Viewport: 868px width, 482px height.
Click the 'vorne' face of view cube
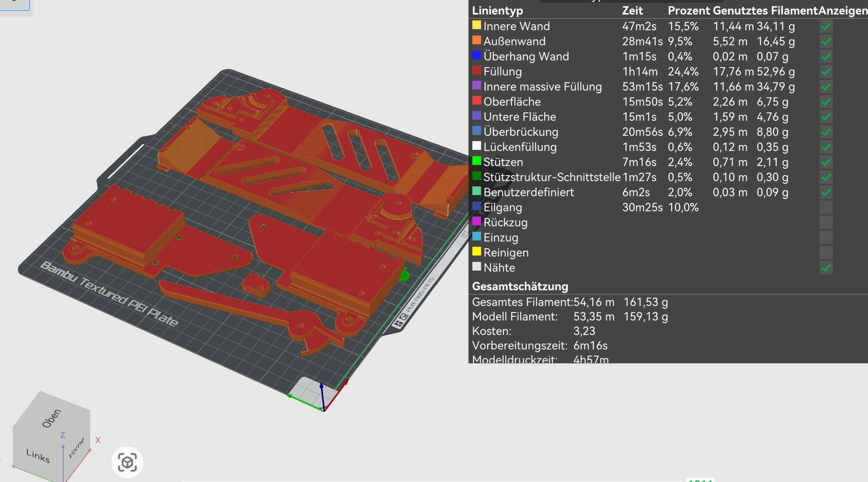point(76,448)
